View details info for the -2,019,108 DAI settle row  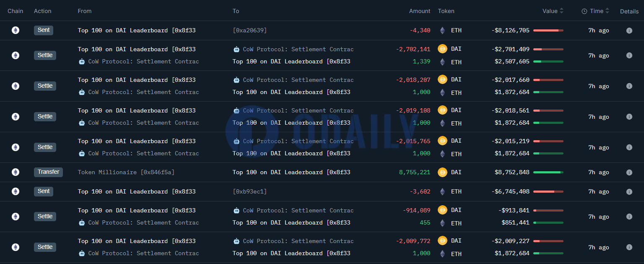629,117
